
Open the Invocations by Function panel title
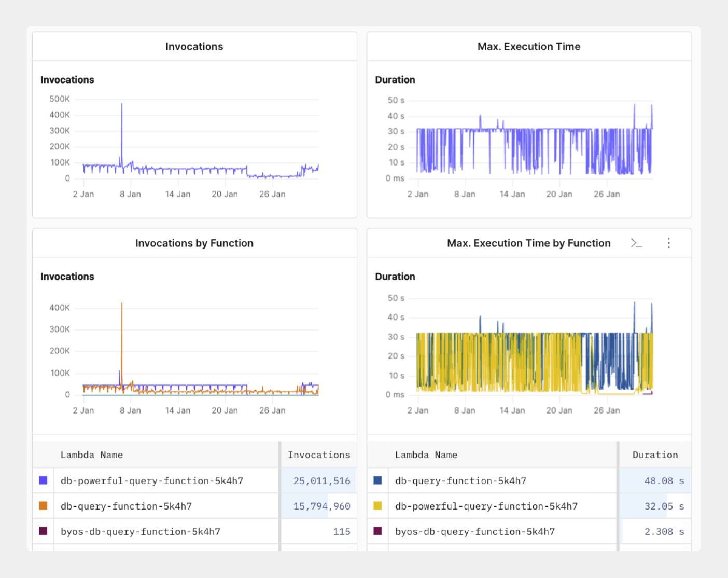tap(194, 243)
